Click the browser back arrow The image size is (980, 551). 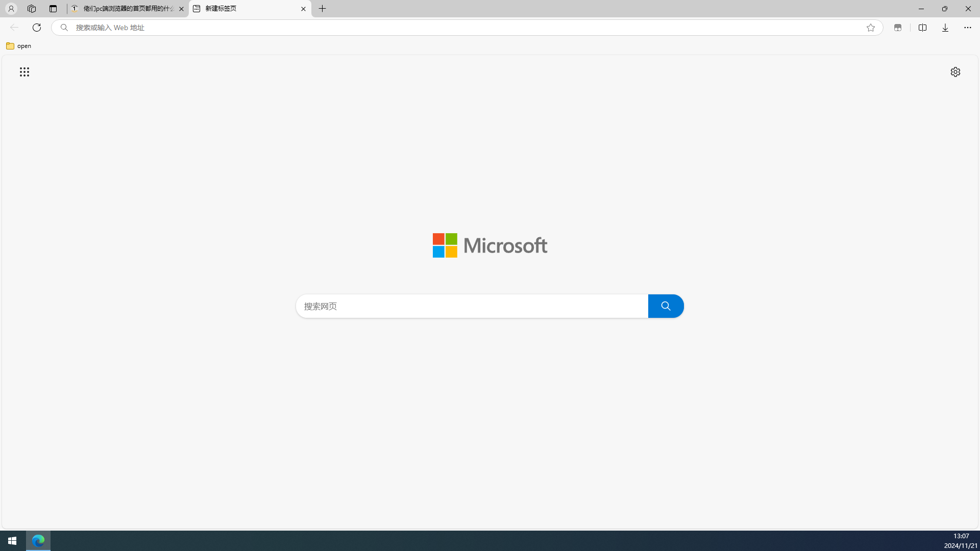14,28
